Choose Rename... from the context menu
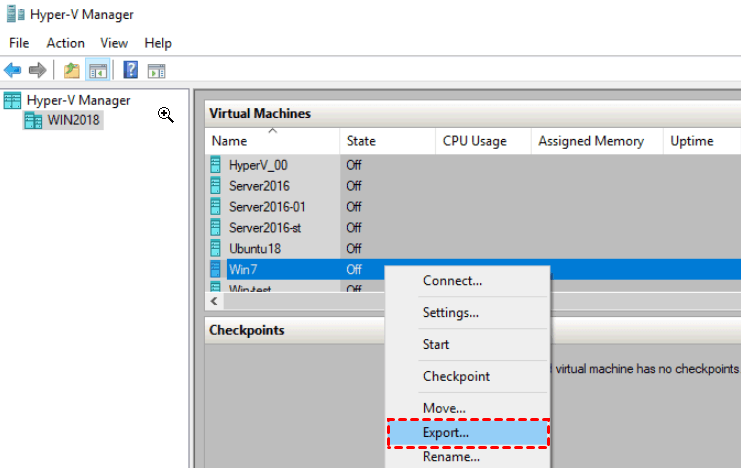The height and width of the screenshot is (468, 741). click(x=467, y=457)
